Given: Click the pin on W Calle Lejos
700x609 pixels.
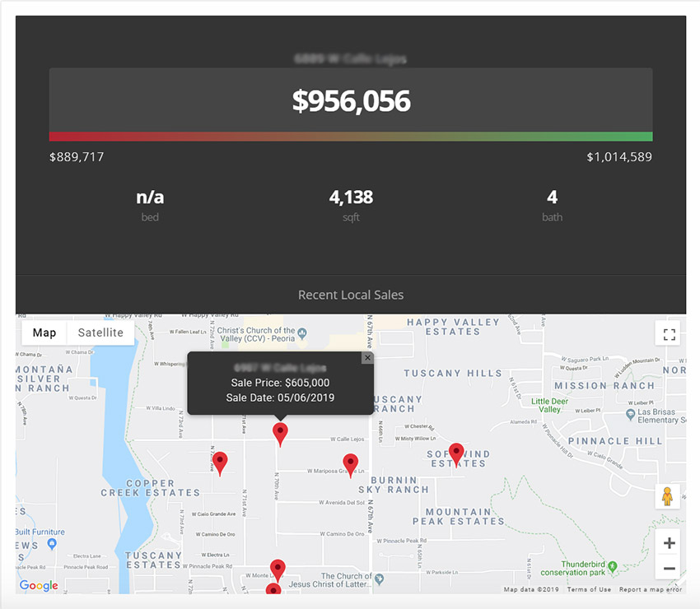Looking at the screenshot, I should (x=280, y=434).
